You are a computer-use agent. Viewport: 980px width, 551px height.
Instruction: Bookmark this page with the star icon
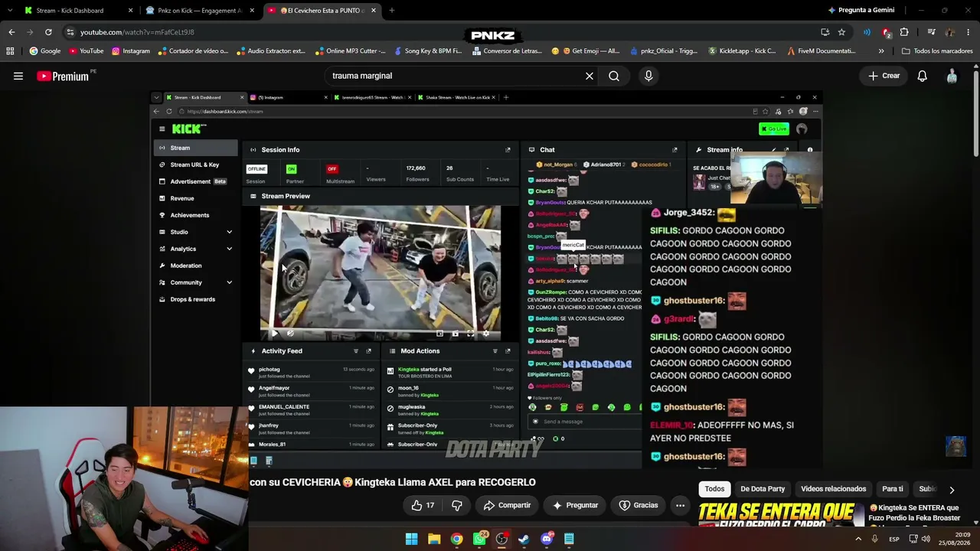(x=841, y=32)
